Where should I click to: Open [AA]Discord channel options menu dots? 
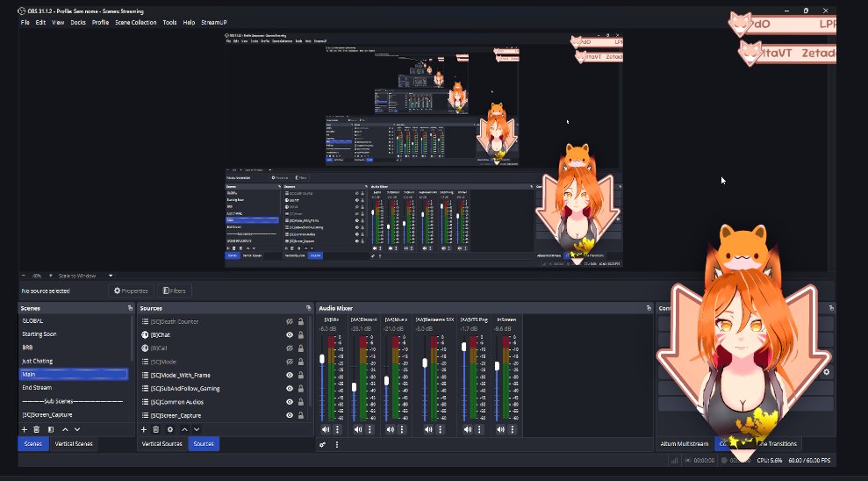coord(369,429)
